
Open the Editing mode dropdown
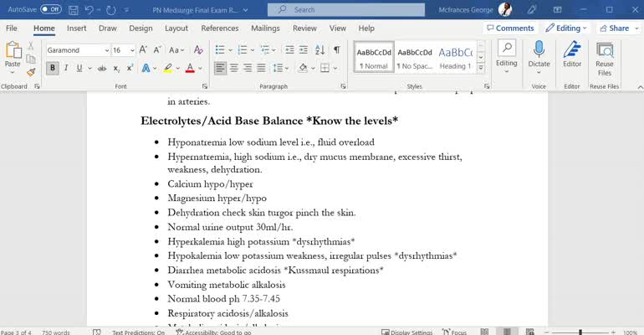[x=566, y=28]
